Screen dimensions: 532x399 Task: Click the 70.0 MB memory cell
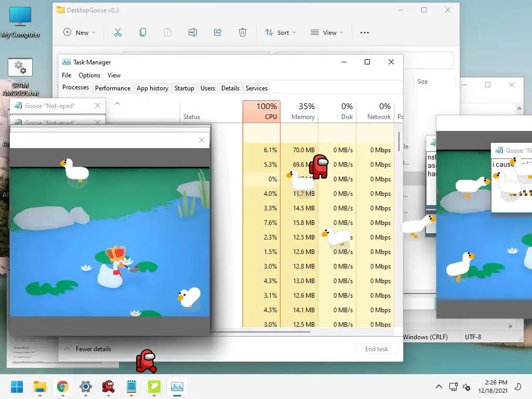(303, 150)
